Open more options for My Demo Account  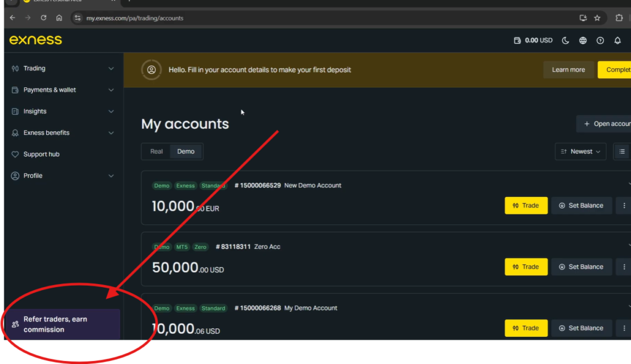coord(624,328)
